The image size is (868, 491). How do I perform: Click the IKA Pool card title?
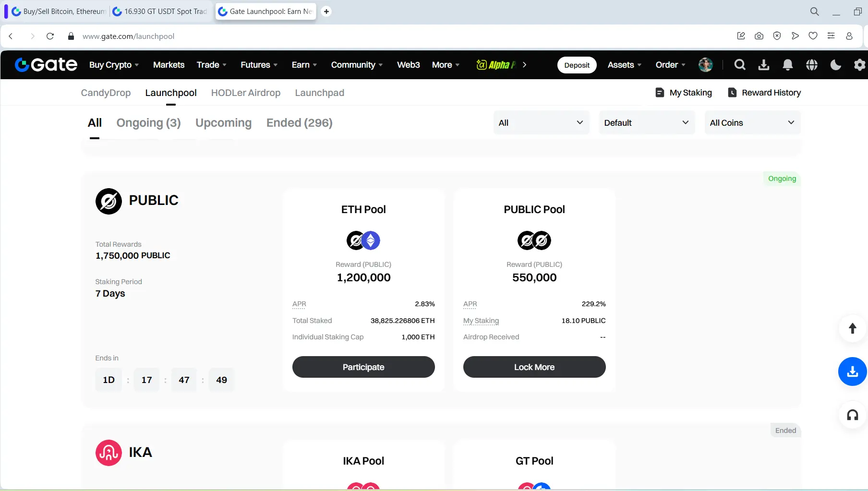(x=363, y=461)
